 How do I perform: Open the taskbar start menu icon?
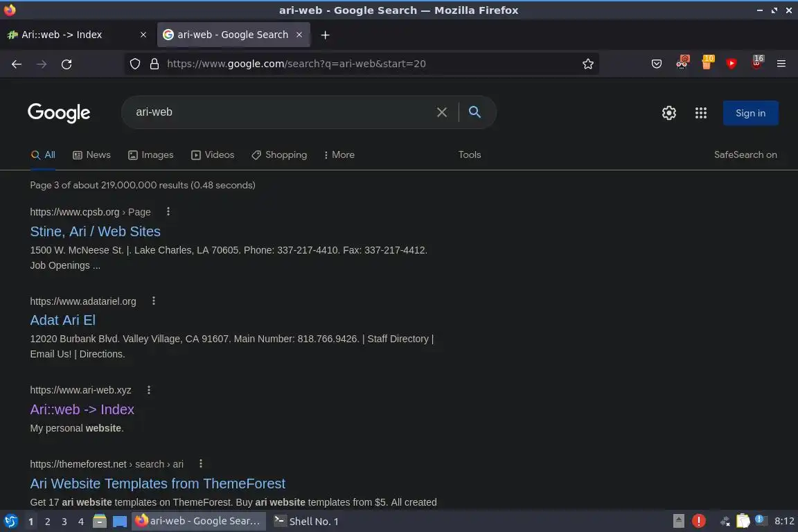10,522
